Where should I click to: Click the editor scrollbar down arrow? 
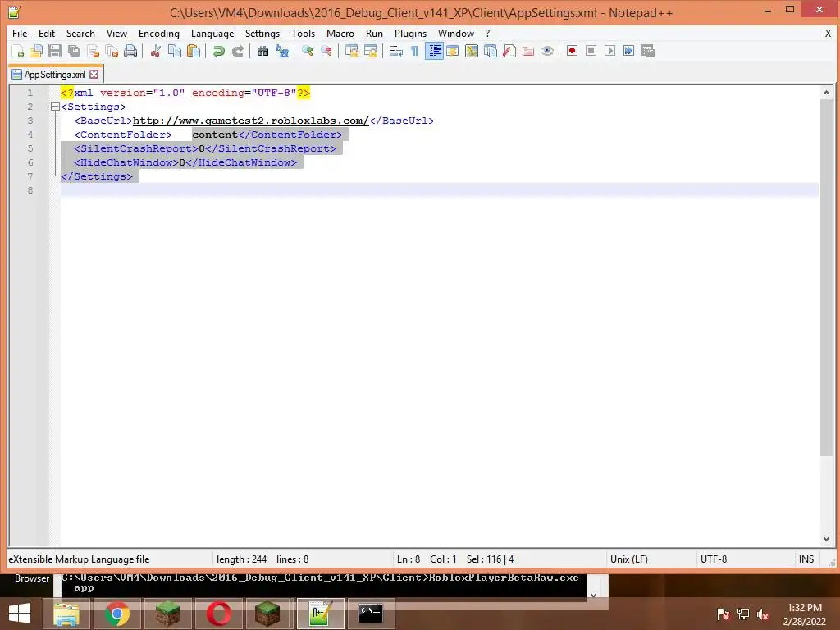pos(826,539)
